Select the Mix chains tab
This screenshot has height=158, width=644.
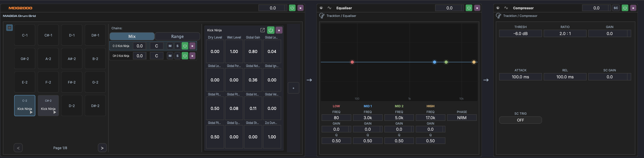(132, 37)
